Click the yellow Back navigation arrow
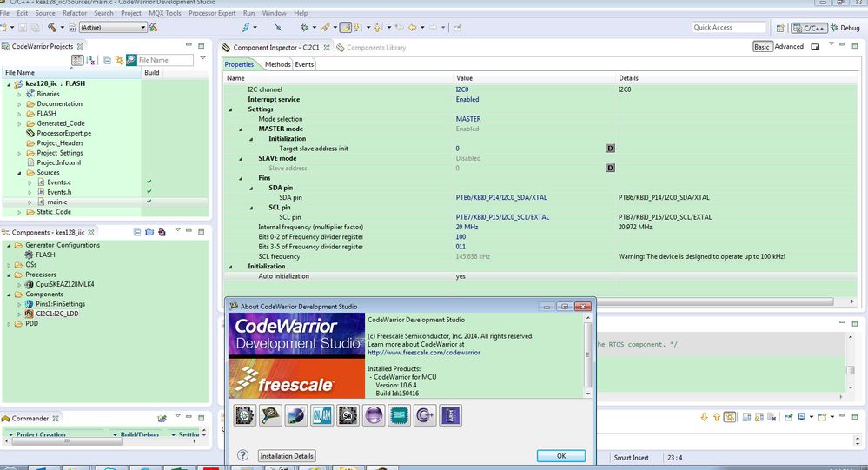868x470 pixels. pyautogui.click(x=412, y=27)
